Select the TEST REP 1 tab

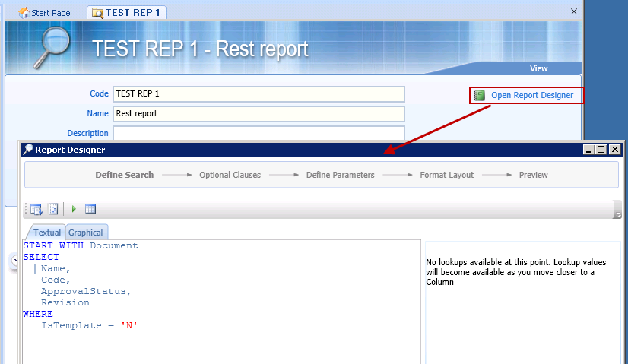(126, 13)
